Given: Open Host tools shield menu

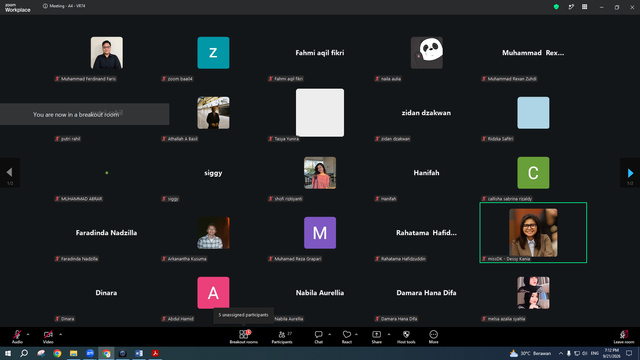Looking at the screenshot, I should pyautogui.click(x=406, y=337).
